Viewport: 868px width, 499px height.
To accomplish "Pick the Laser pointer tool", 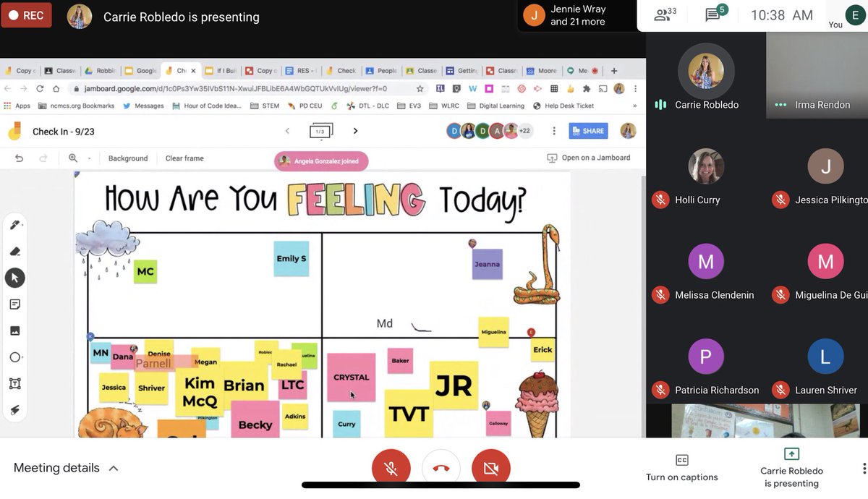I will (14, 410).
